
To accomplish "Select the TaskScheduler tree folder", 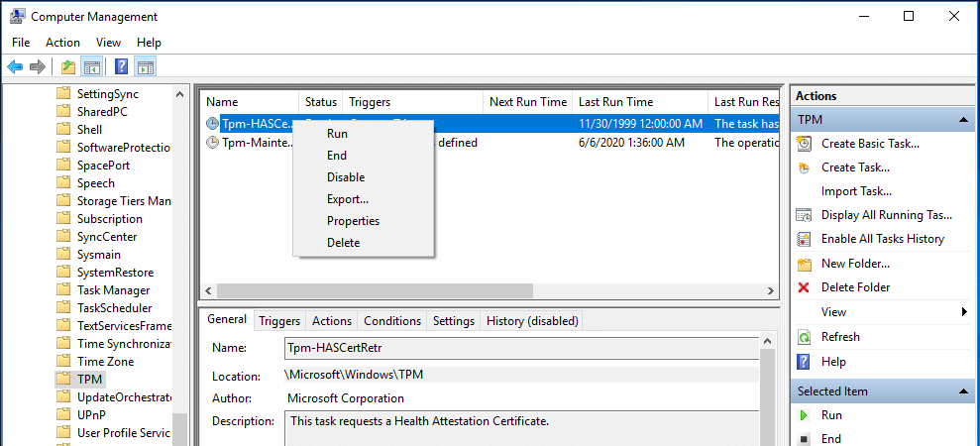I will [x=114, y=308].
